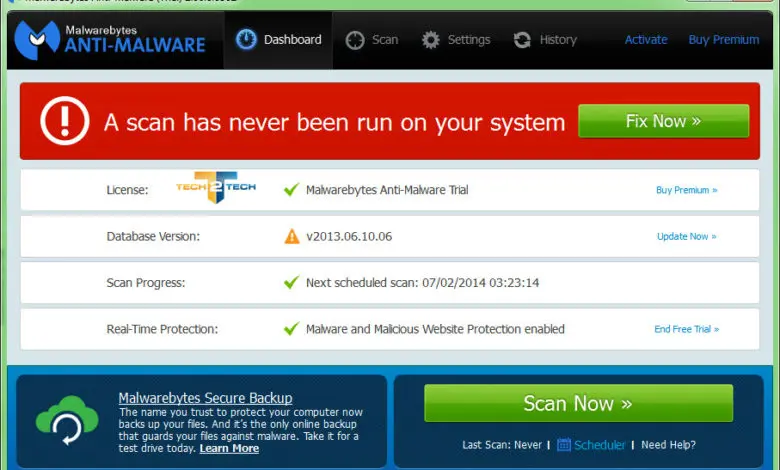Screen dimensions: 780x470
Task: Click the Settings gear icon
Action: [x=431, y=40]
